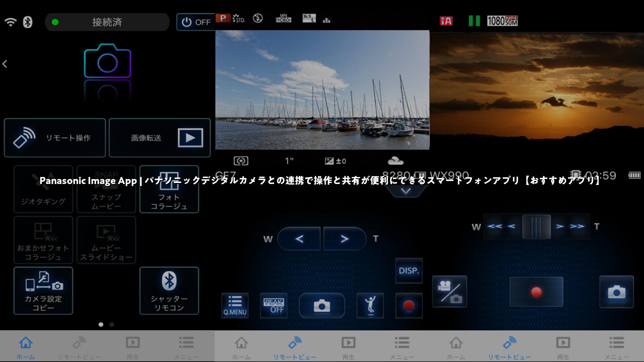Open カメラ設定コピー camera settings copy
The height and width of the screenshot is (362, 644).
43,291
